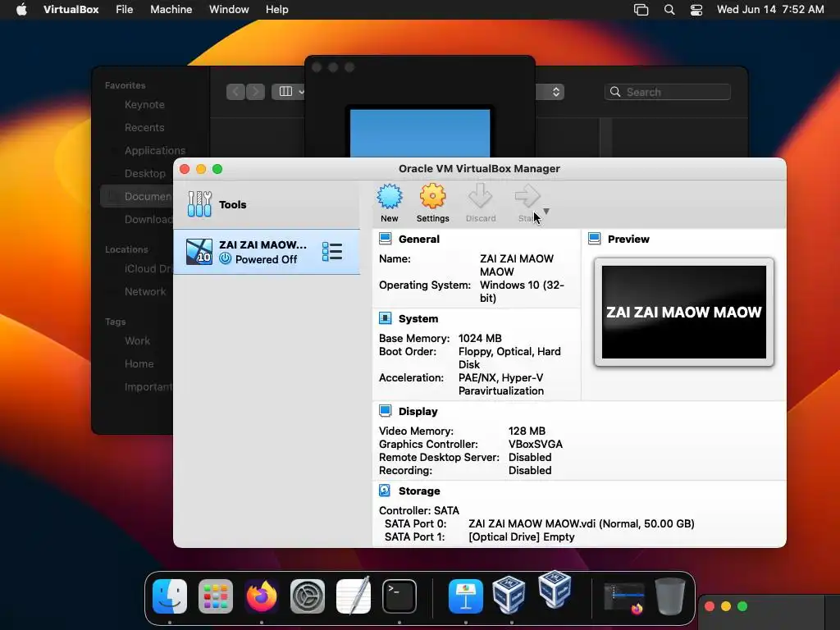Click the 1024 MB base memory value
This screenshot has height=630, width=840.
click(480, 338)
